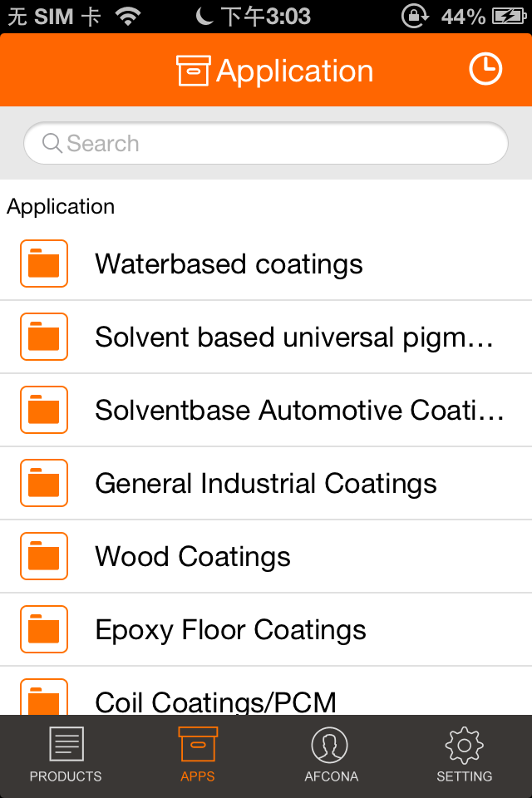This screenshot has width=532, height=798.
Task: Open Solvent based universal pigment category
Action: tap(266, 337)
